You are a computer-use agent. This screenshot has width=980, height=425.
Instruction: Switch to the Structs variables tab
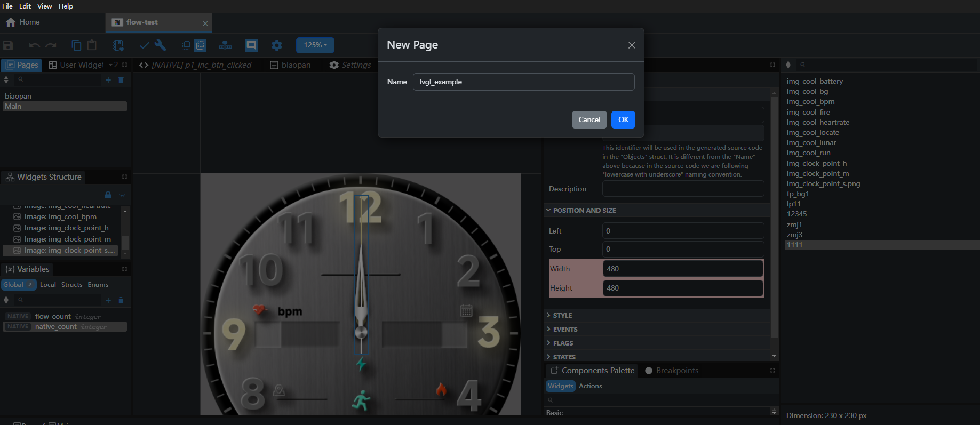71,285
